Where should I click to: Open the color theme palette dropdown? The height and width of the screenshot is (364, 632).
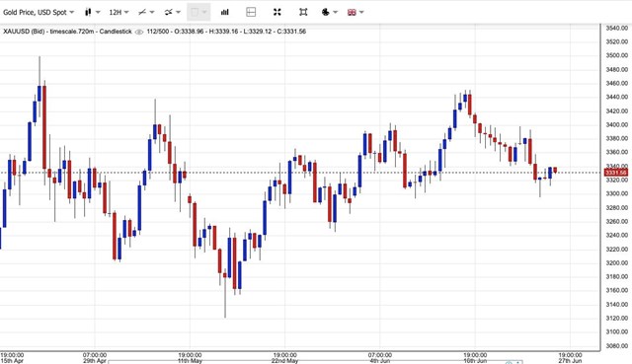[x=329, y=13]
